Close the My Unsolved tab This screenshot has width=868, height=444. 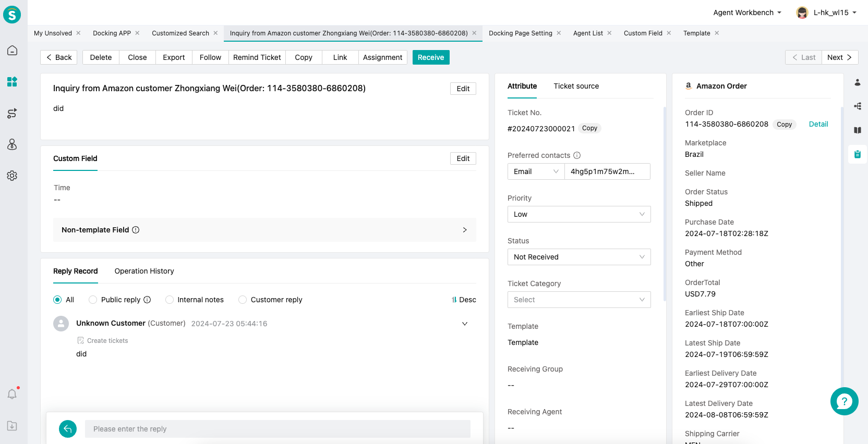pos(78,33)
